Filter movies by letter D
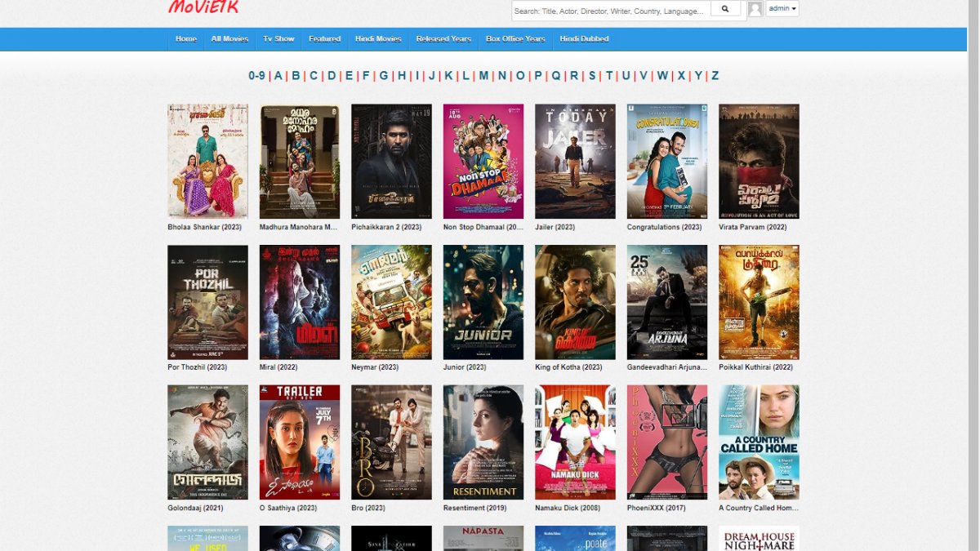Image resolution: width=980 pixels, height=551 pixels. point(332,76)
